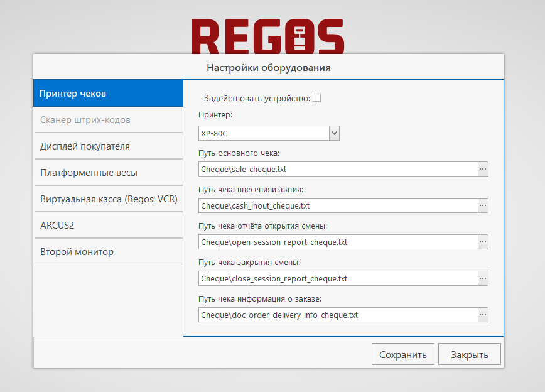This screenshot has width=545, height=392.
Task: Switch to 'Сканер штрих-кодов' tab
Action: [109, 119]
